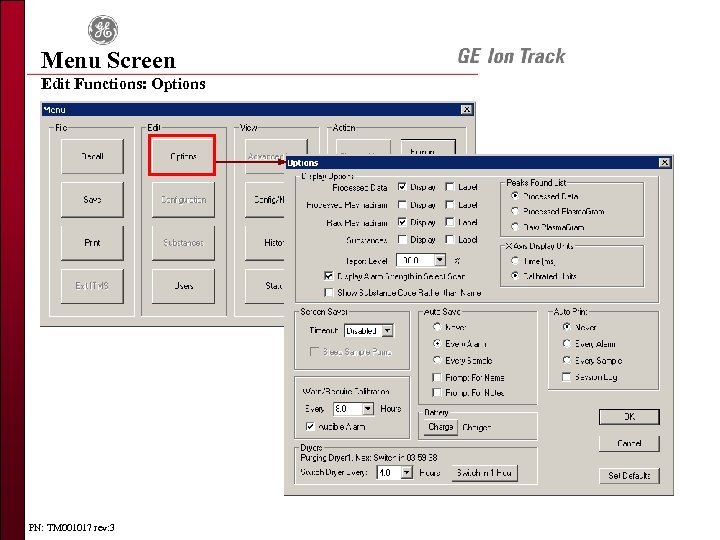
Task: Click Save in the Menu File group
Action: pos(92,200)
